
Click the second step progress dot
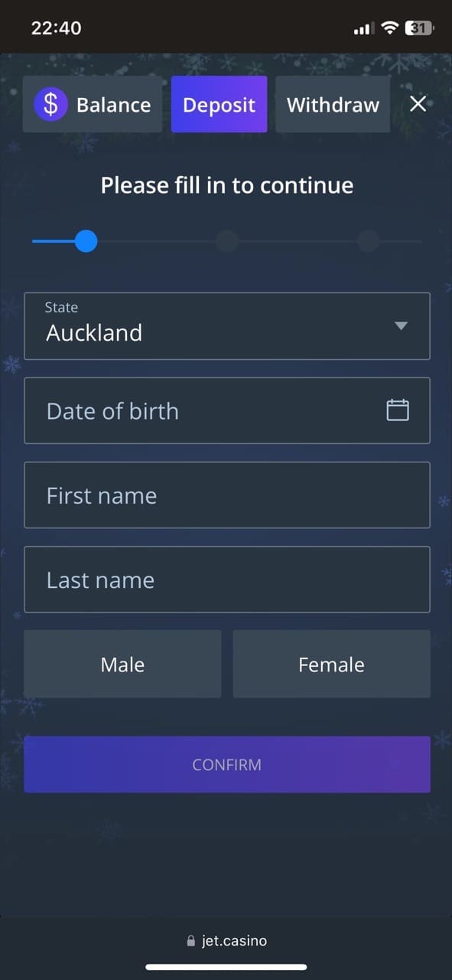(x=227, y=241)
